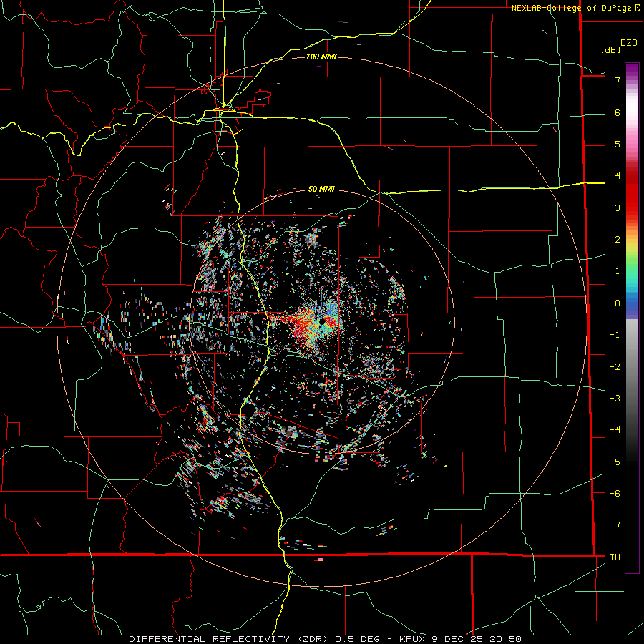644x644 pixels.
Task: Click the 2 dB tick label on the scale
Action: click(x=618, y=240)
